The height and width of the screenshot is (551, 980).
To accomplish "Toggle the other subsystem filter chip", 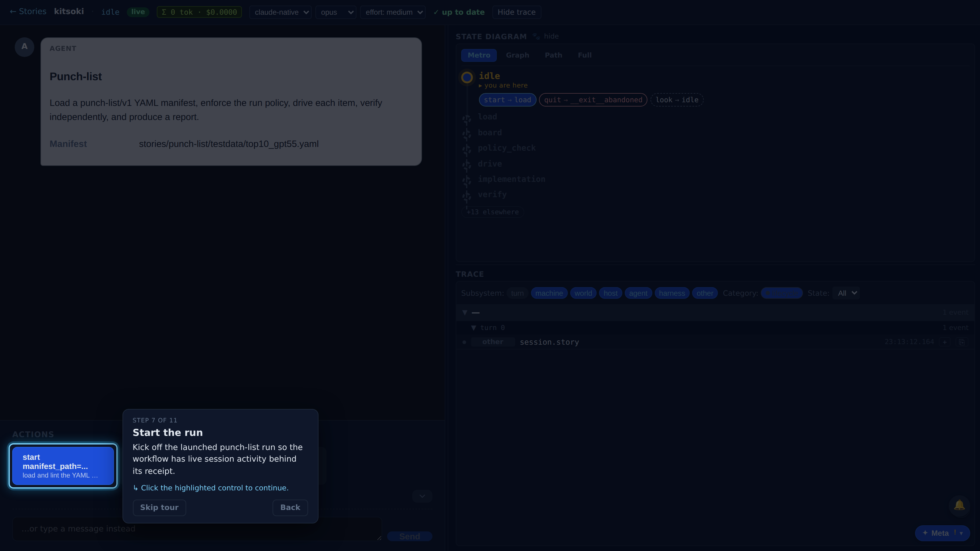I will pyautogui.click(x=705, y=293).
